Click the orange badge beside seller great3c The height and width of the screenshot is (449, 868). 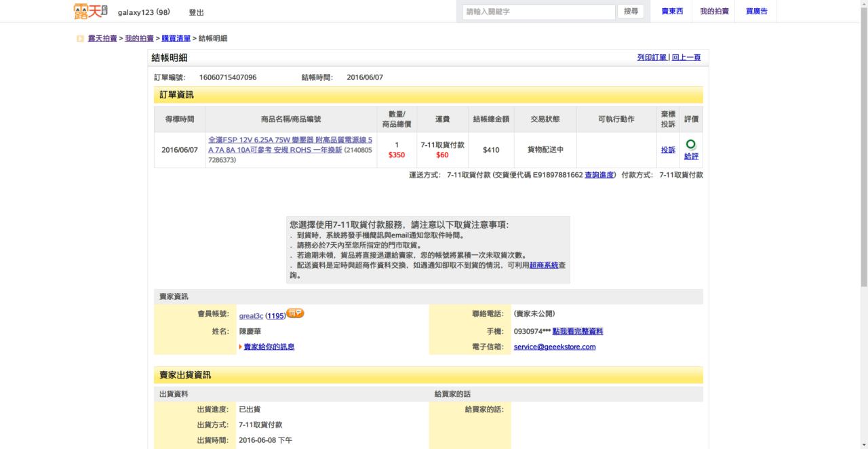[295, 313]
